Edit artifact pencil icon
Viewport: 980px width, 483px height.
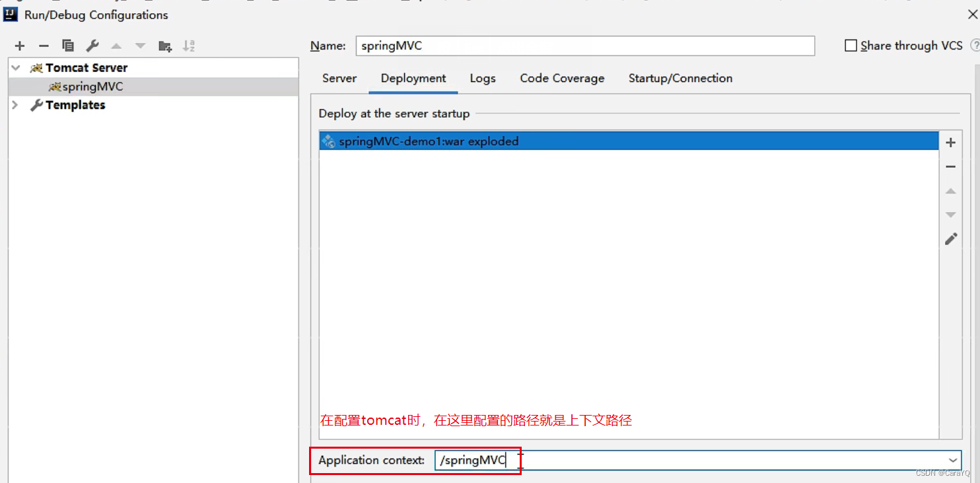951,239
